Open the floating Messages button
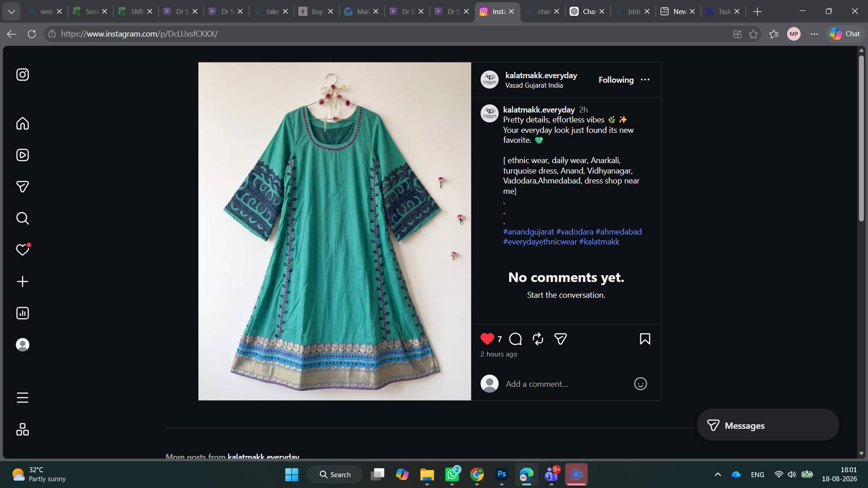Image resolution: width=868 pixels, height=488 pixels. tap(768, 425)
